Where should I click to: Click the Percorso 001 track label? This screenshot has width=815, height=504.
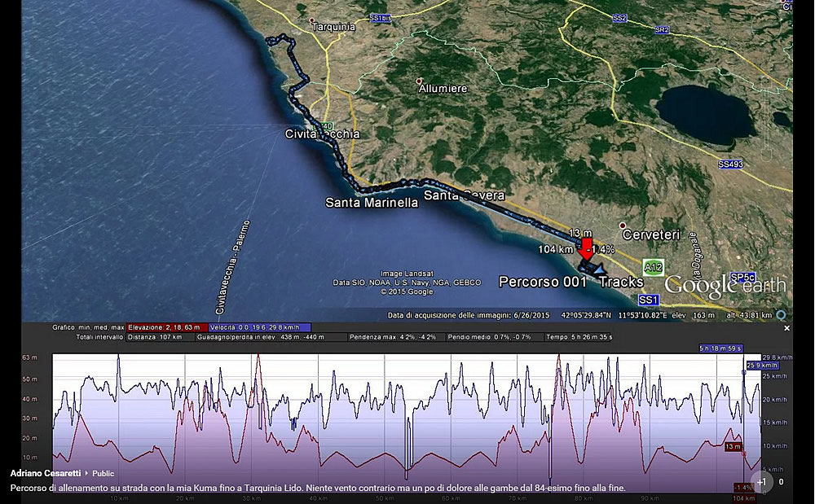tap(542, 282)
